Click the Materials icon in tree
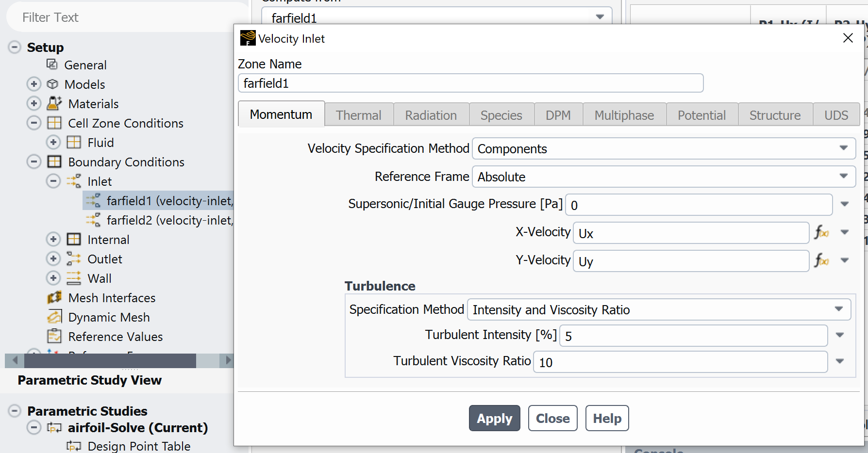Image resolution: width=868 pixels, height=453 pixels. coord(54,103)
